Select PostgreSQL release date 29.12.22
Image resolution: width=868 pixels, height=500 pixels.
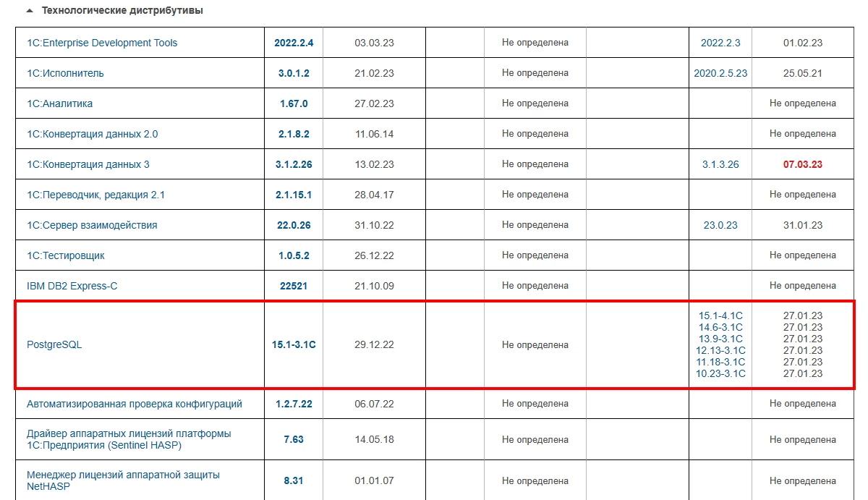(374, 345)
